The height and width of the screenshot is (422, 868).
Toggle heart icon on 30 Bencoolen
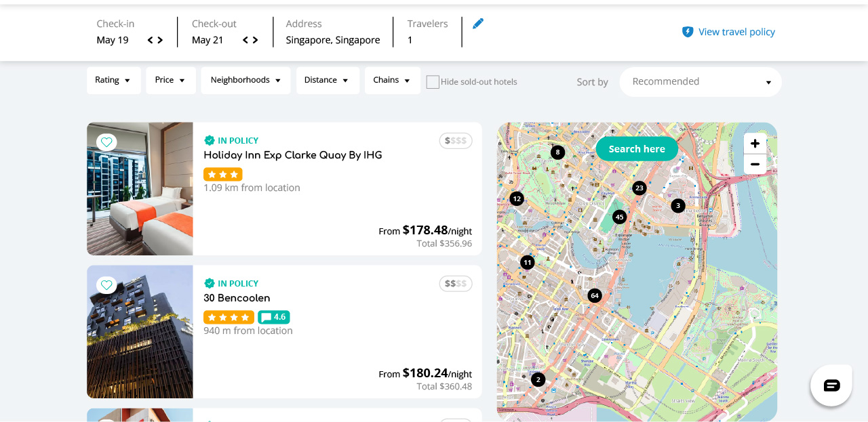pos(106,285)
